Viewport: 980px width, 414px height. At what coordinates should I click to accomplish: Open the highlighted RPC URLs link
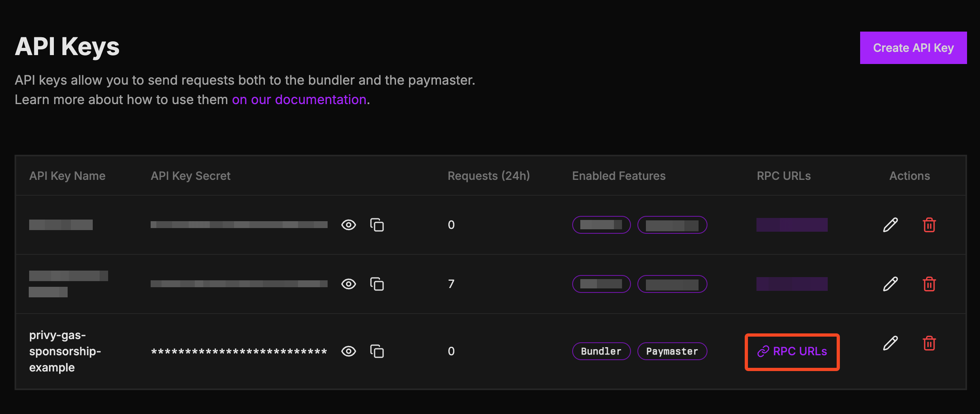click(x=792, y=351)
